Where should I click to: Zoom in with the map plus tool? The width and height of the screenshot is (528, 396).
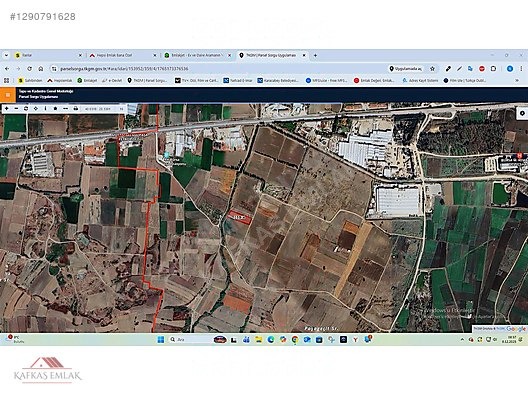tap(6, 109)
